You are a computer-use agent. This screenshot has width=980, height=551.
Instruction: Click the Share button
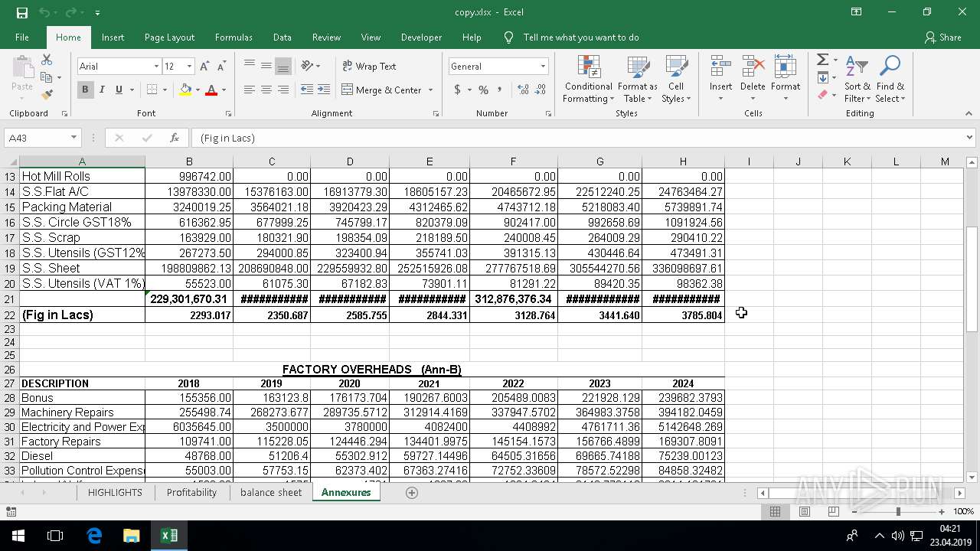pos(942,37)
